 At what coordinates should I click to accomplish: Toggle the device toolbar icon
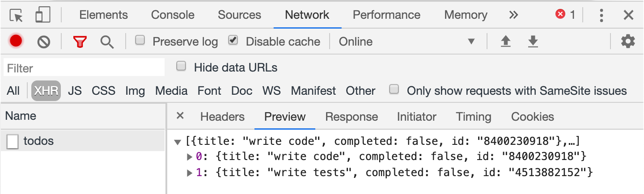click(42, 15)
